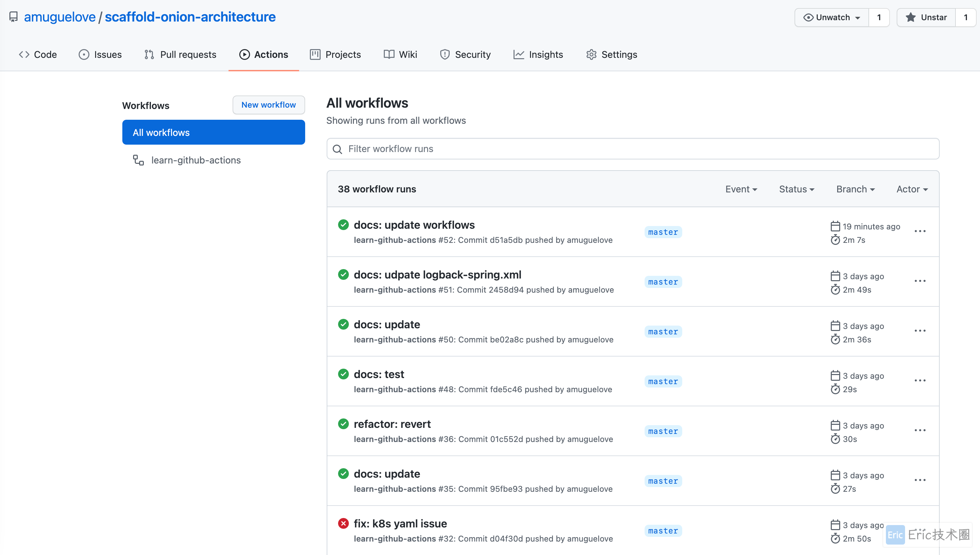The height and width of the screenshot is (555, 980).
Task: Select All workflows in the sidebar
Action: [213, 132]
